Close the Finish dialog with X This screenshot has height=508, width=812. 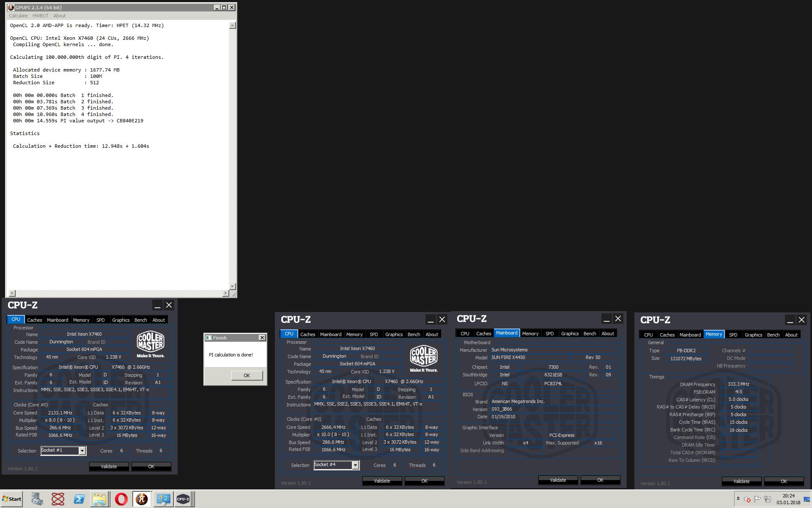pyautogui.click(x=262, y=337)
